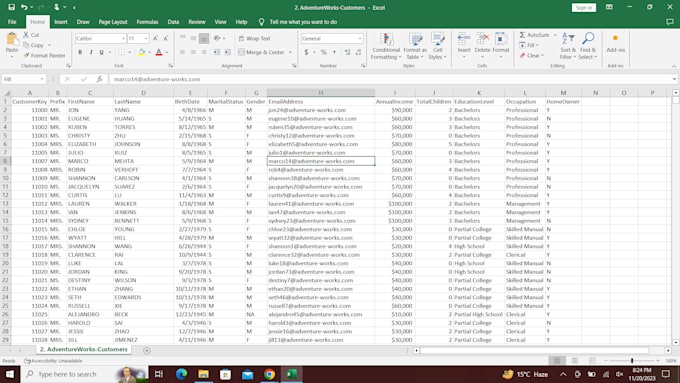Switch to the Data tab

(x=173, y=22)
